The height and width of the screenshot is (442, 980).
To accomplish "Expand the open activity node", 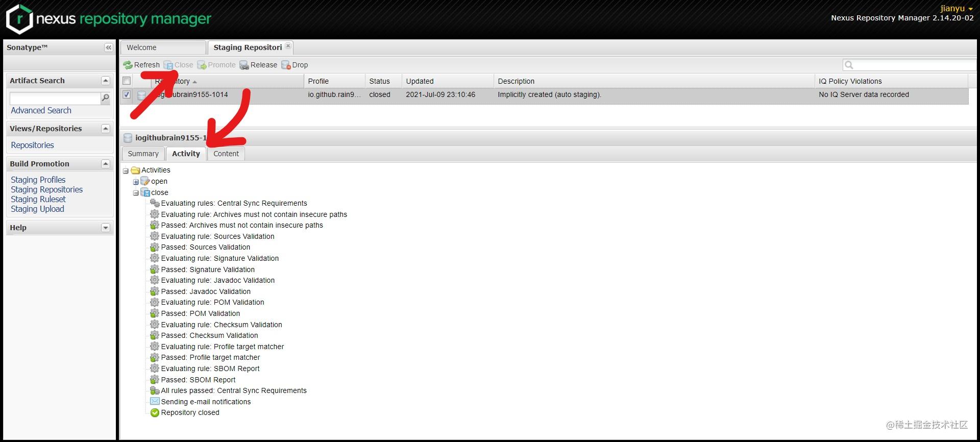I will pos(136,182).
